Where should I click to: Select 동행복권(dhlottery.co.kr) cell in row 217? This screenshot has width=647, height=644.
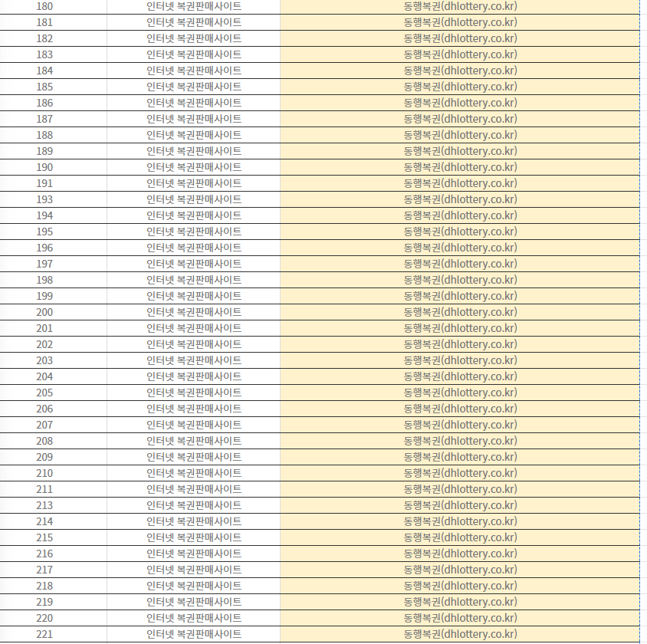click(x=460, y=570)
